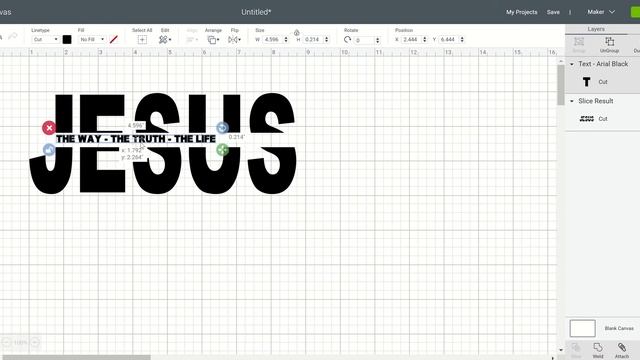Switch to the Layers tab

pyautogui.click(x=596, y=29)
